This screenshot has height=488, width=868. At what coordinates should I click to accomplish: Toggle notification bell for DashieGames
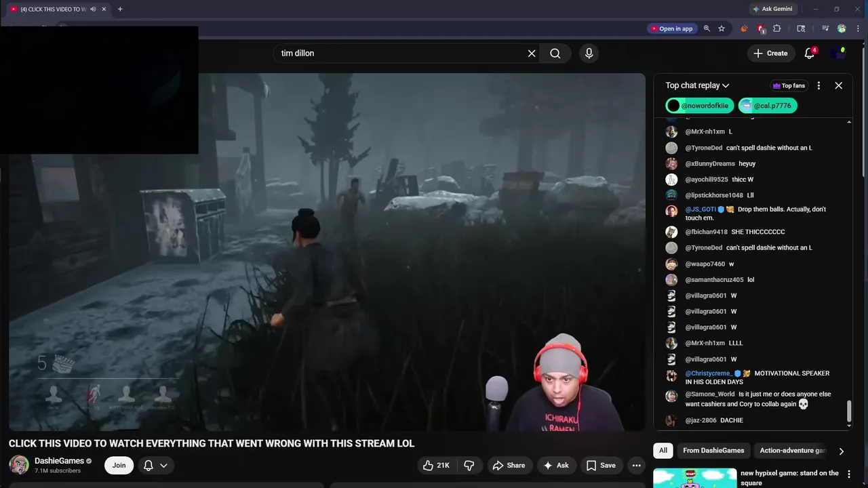(x=155, y=465)
